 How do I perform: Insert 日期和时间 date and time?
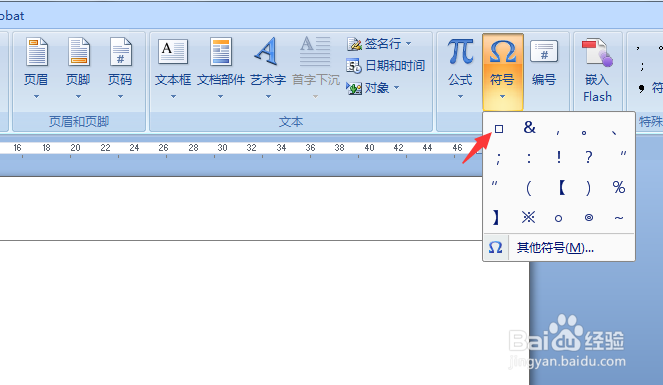pos(385,66)
